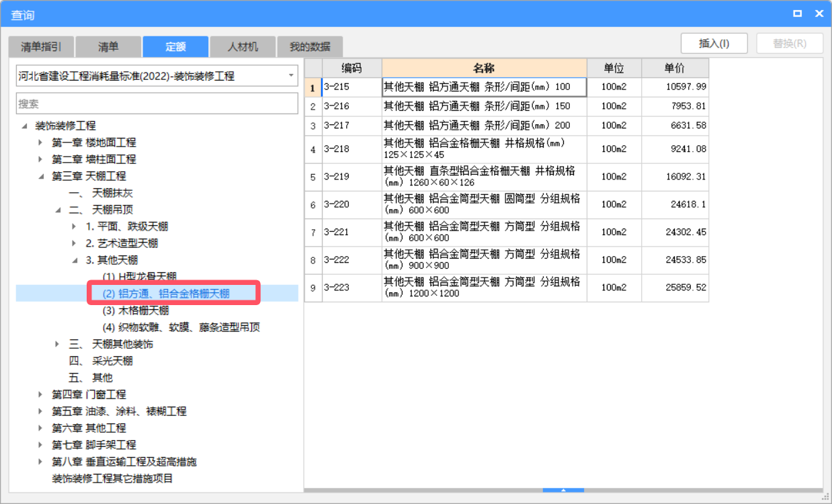Select code cell 3-219
Image resolution: width=832 pixels, height=504 pixels.
[351, 177]
